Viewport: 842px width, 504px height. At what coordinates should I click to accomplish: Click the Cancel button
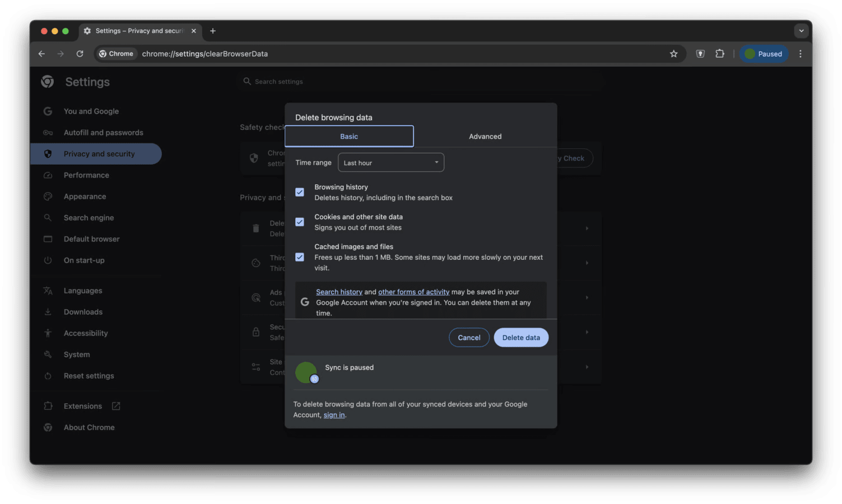pyautogui.click(x=469, y=338)
